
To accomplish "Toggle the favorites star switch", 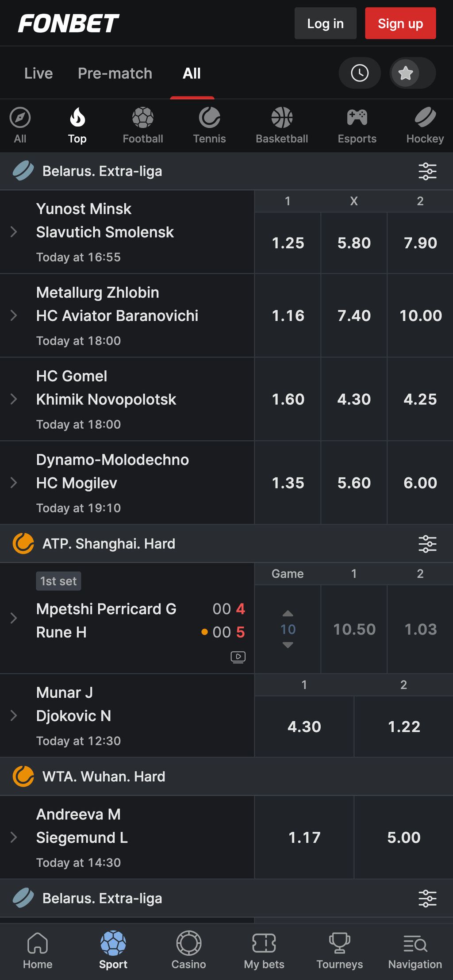I will (x=412, y=73).
